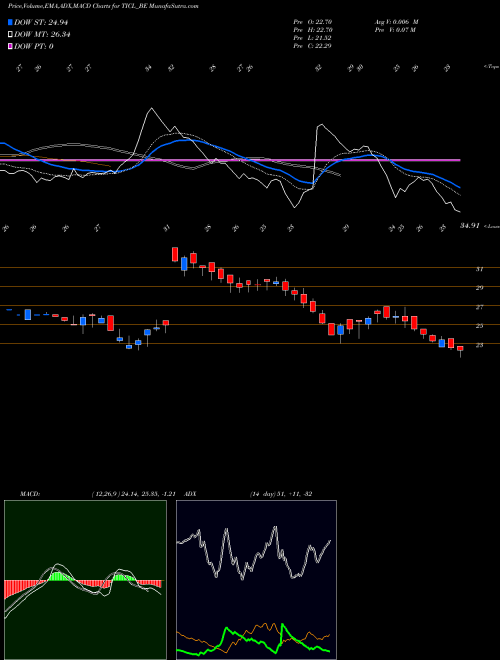Click the chart title mentioning MunafaSutra.com
500x660 pixels.
pyautogui.click(x=104, y=6)
